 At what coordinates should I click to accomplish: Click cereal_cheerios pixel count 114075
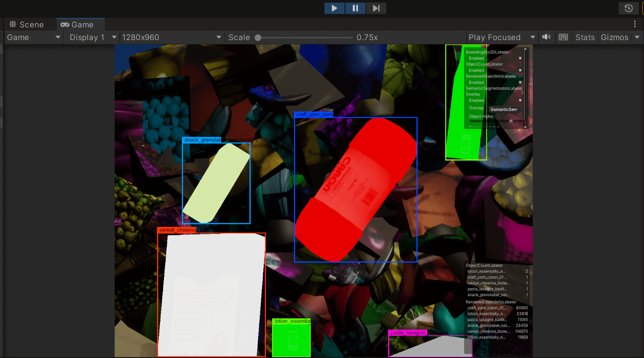pyautogui.click(x=521, y=331)
